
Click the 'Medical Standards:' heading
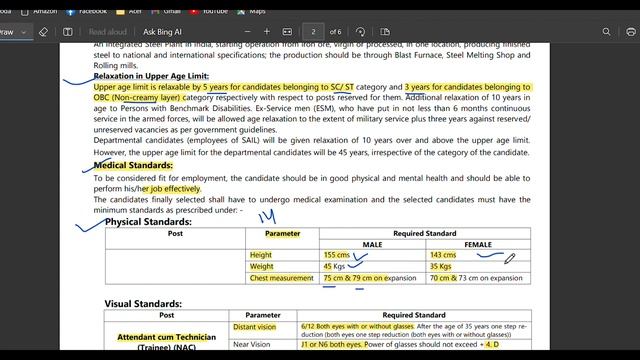pyautogui.click(x=133, y=165)
